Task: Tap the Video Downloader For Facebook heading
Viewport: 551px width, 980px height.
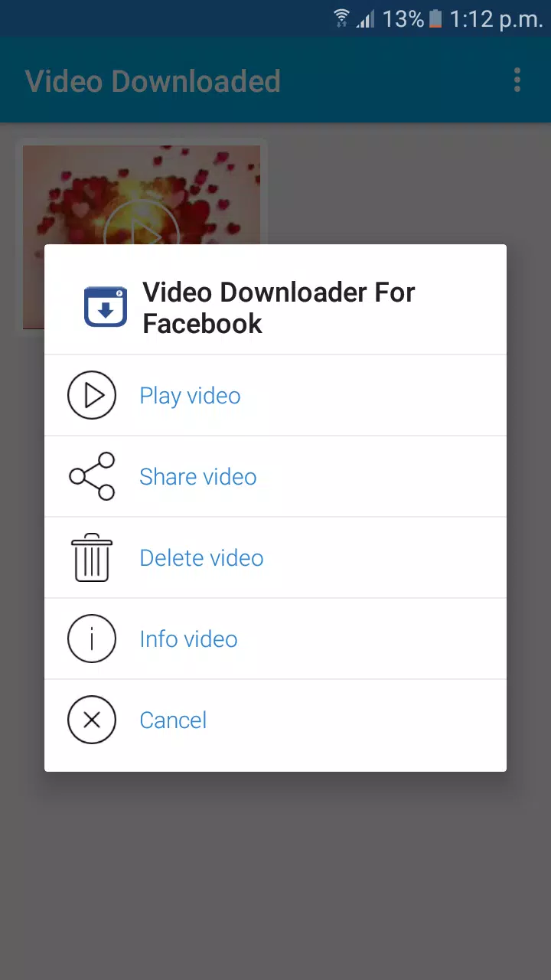Action: [279, 308]
